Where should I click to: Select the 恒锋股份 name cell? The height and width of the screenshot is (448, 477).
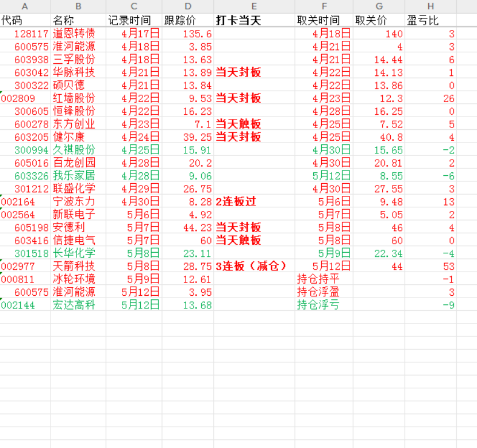pos(78,111)
